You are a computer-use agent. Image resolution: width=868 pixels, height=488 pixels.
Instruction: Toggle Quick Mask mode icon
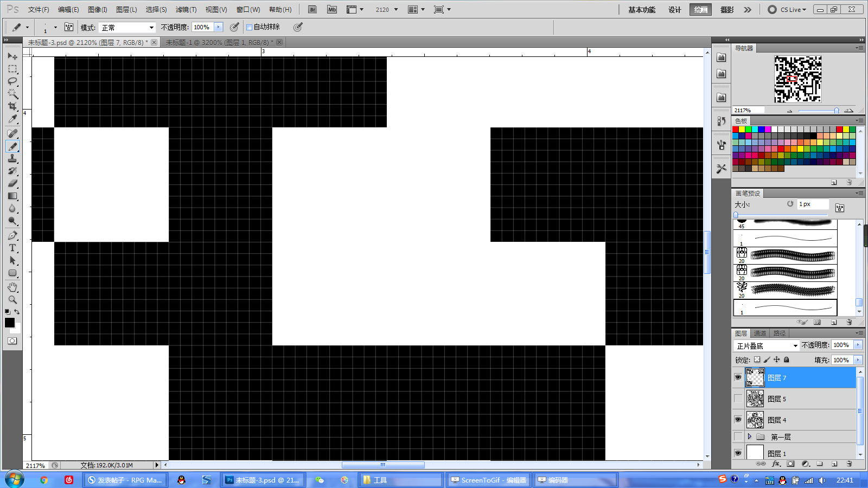[12, 341]
